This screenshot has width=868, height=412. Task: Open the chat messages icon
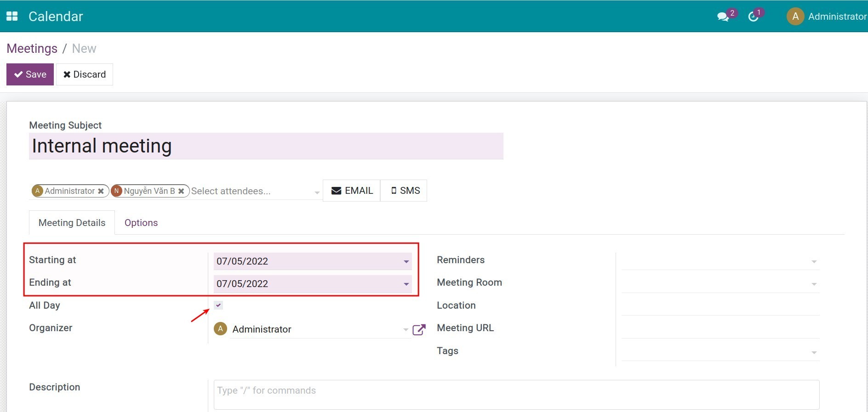point(723,17)
